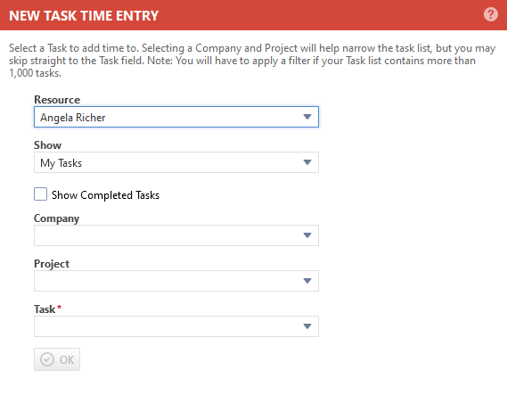Focus the empty Company field
The image size is (507, 420).
176,235
